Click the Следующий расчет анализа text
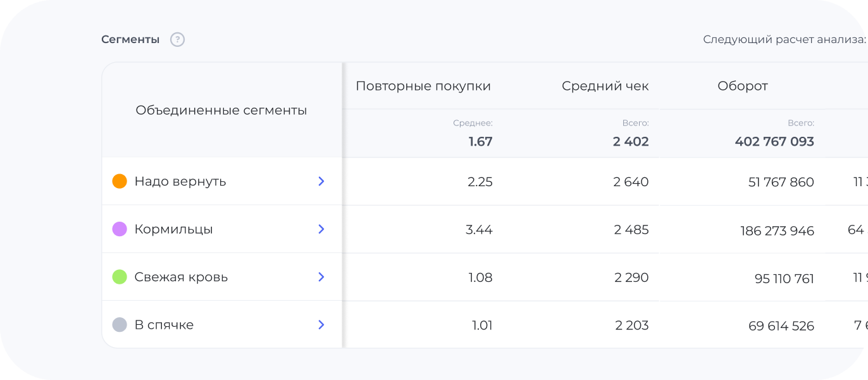 784,40
